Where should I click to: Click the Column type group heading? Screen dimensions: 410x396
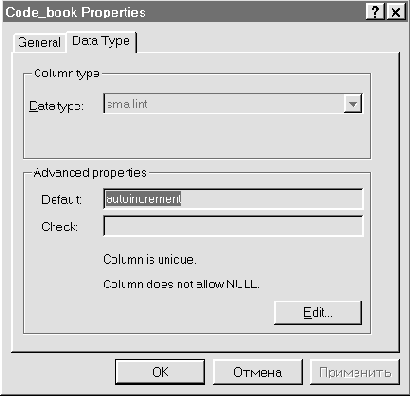(67, 73)
